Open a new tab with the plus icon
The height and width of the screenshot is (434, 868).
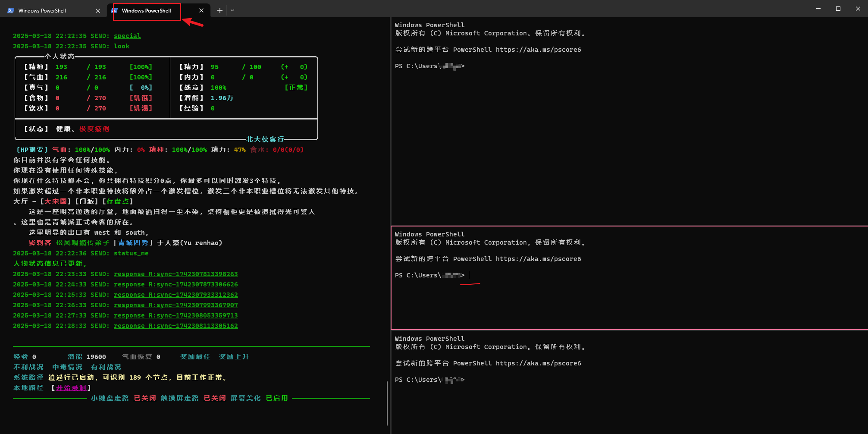coord(220,10)
